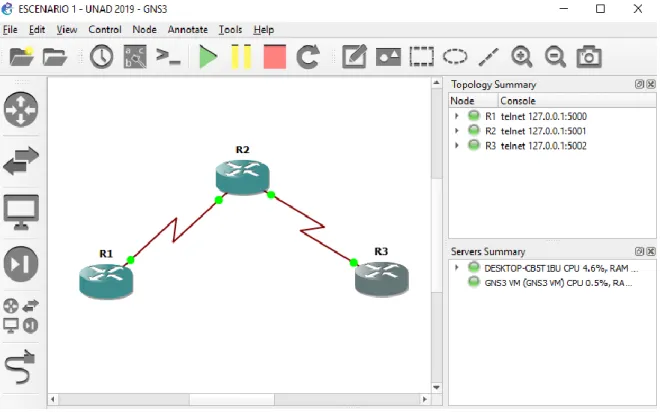Select router R3 on canvas
Viewport: 660px width, 412px height.
point(381,279)
